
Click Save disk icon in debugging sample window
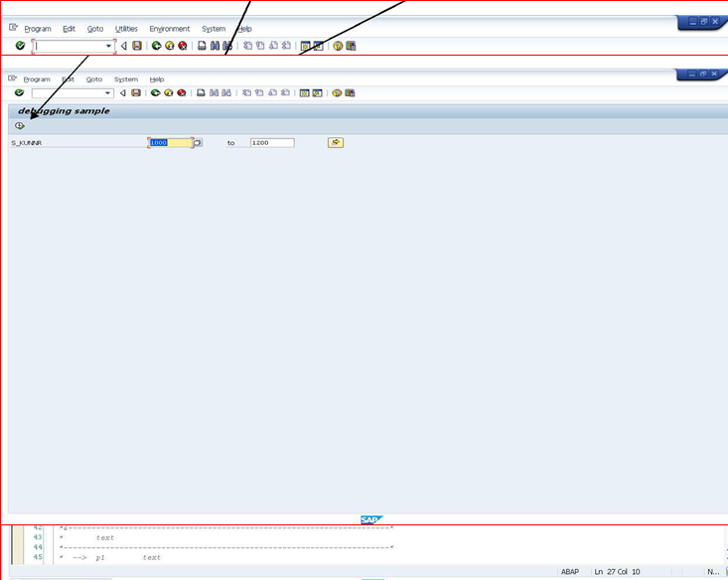point(136,93)
